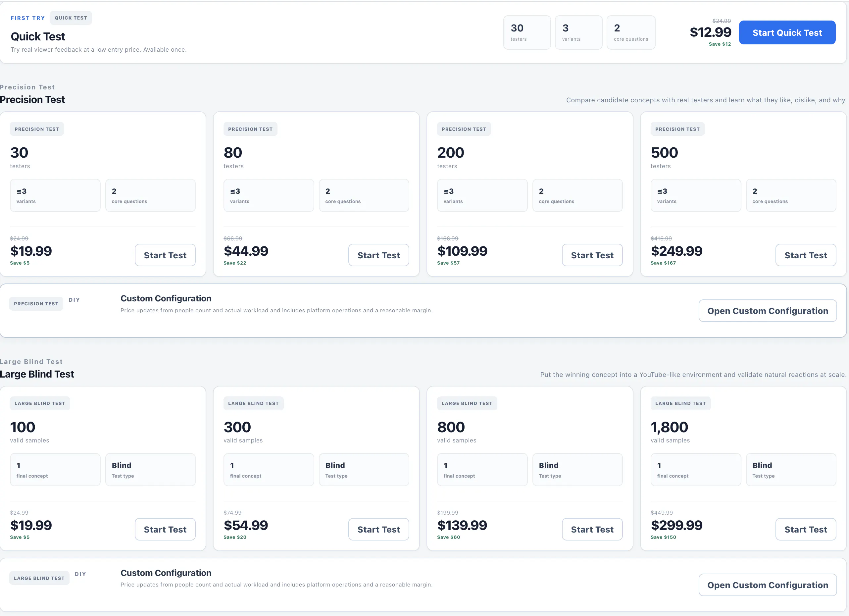Image resolution: width=849 pixels, height=616 pixels.
Task: Click the $139.99 price
Action: [x=462, y=525]
